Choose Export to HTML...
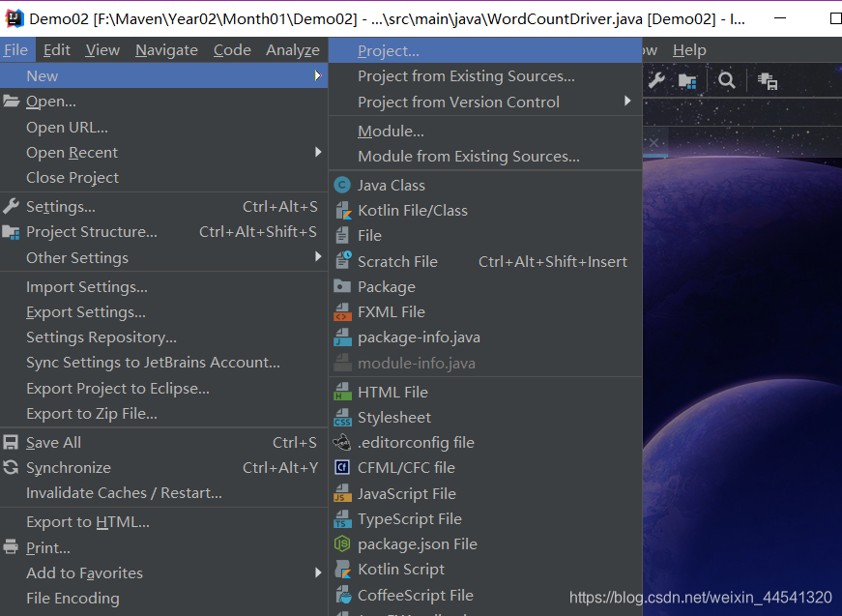Viewport: 842px width, 616px height. pos(163,522)
